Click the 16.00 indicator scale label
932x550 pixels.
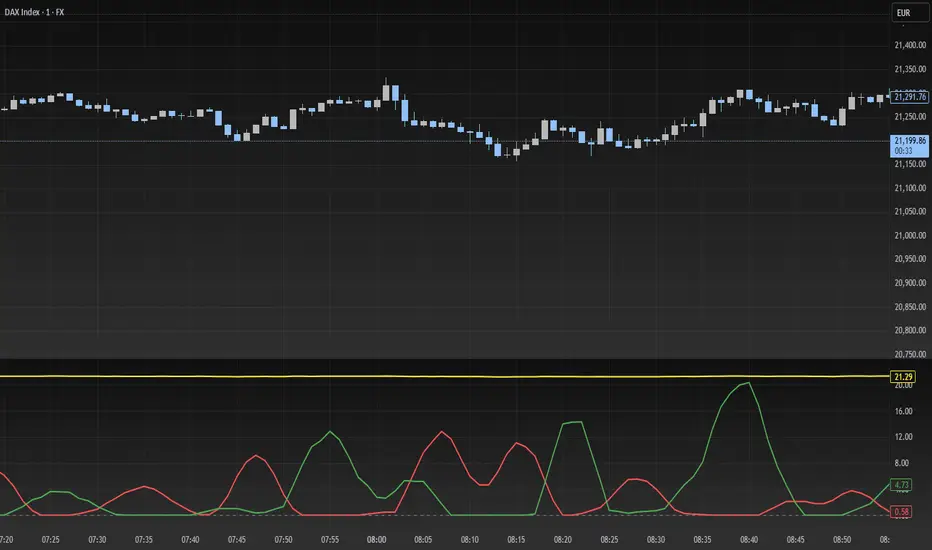coord(903,411)
